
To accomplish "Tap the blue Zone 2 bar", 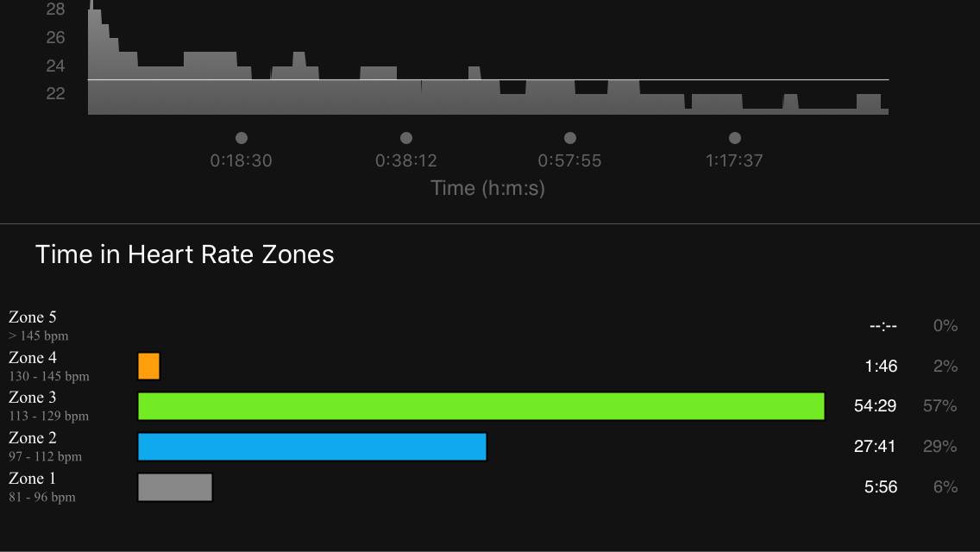I will pos(312,447).
